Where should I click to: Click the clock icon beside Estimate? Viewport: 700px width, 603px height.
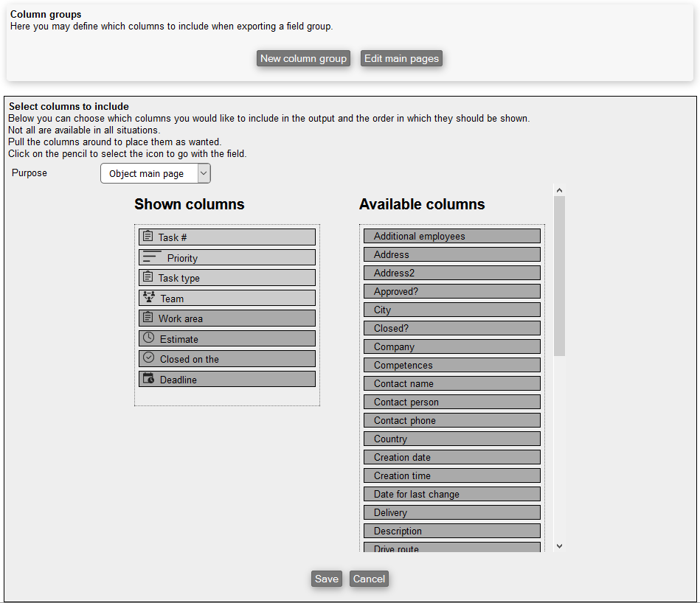149,338
